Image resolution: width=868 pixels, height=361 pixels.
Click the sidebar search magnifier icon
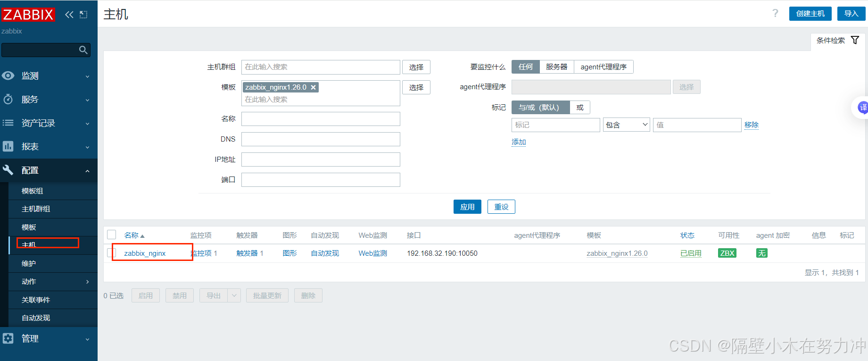coord(83,50)
